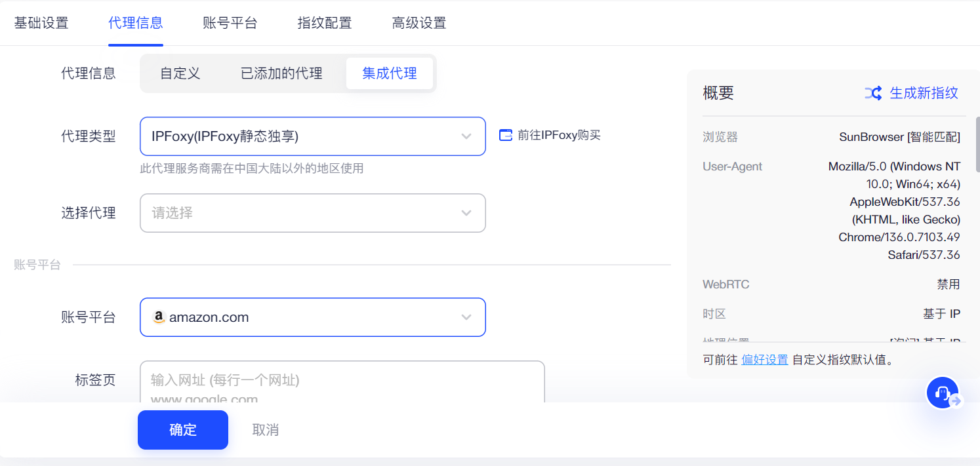The height and width of the screenshot is (466, 980).
Task: Select the 账号平台 tab at top
Action: click(230, 22)
